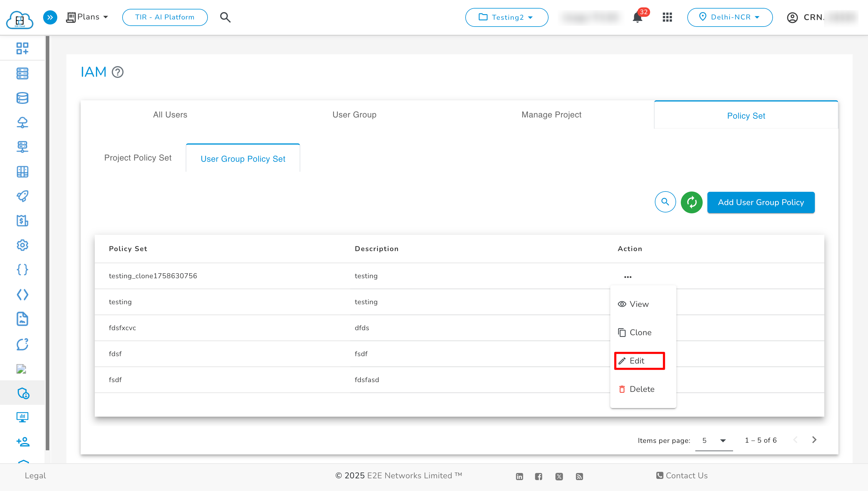Viewport: 868px width, 491px height.
Task: Go to next page arrow
Action: tap(814, 440)
